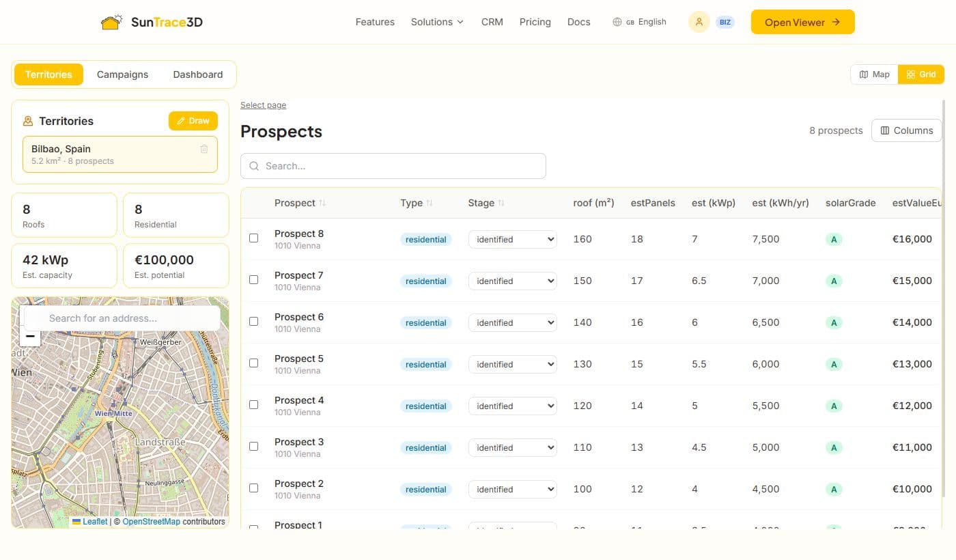Open the Stage dropdown for Prospect 7
956x560 pixels.
click(513, 281)
